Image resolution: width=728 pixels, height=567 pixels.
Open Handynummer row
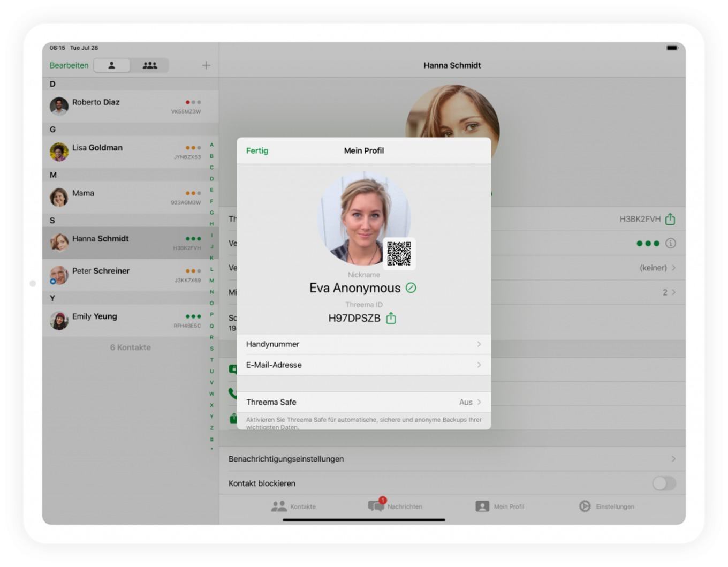pyautogui.click(x=364, y=344)
